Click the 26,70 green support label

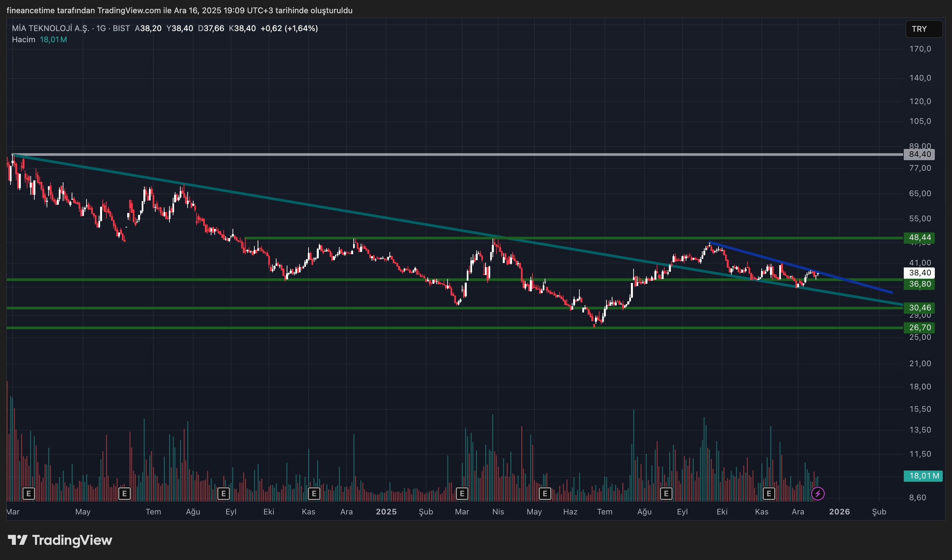[x=920, y=328]
